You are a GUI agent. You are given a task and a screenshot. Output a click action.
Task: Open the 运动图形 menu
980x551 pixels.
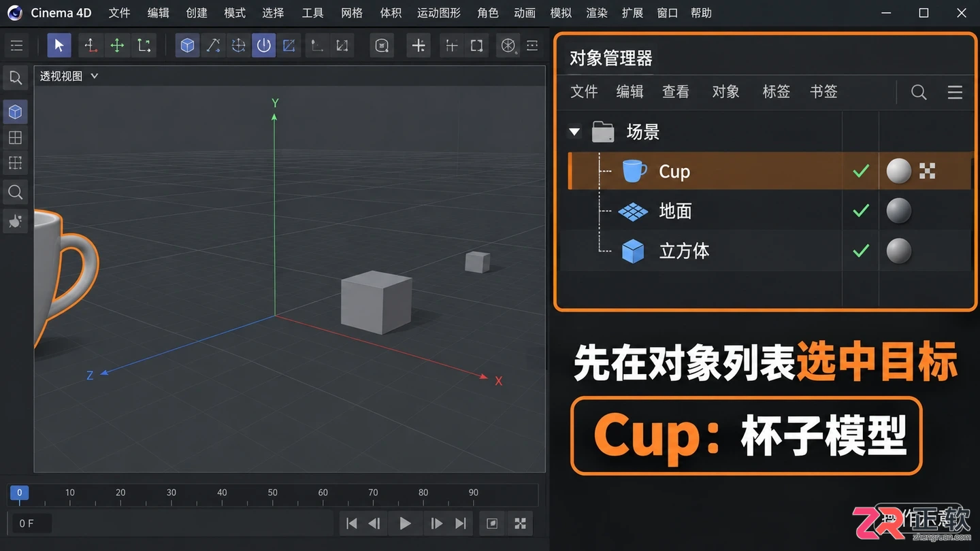pyautogui.click(x=439, y=13)
